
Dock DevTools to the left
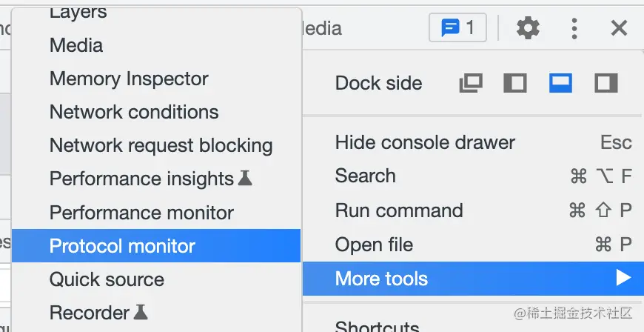515,83
